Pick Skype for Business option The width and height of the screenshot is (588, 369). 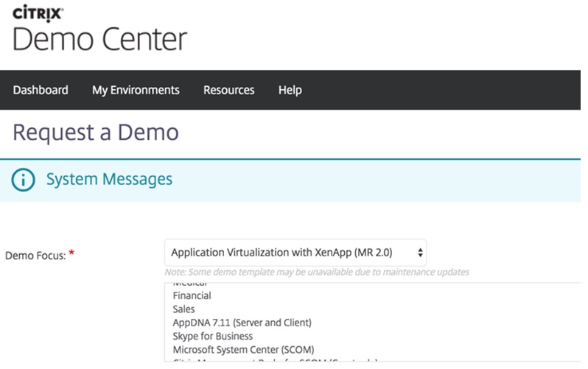pyautogui.click(x=212, y=336)
